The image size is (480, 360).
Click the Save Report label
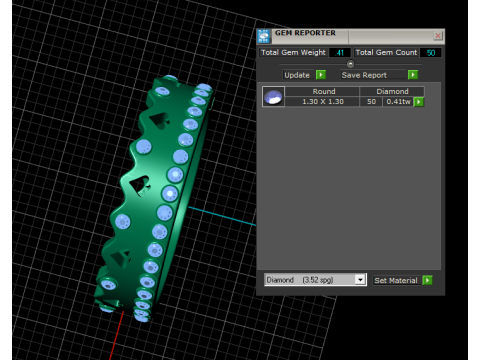coord(373,75)
